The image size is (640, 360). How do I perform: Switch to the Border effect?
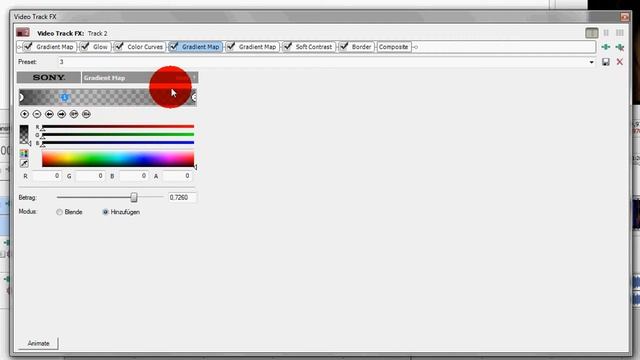[x=361, y=47]
